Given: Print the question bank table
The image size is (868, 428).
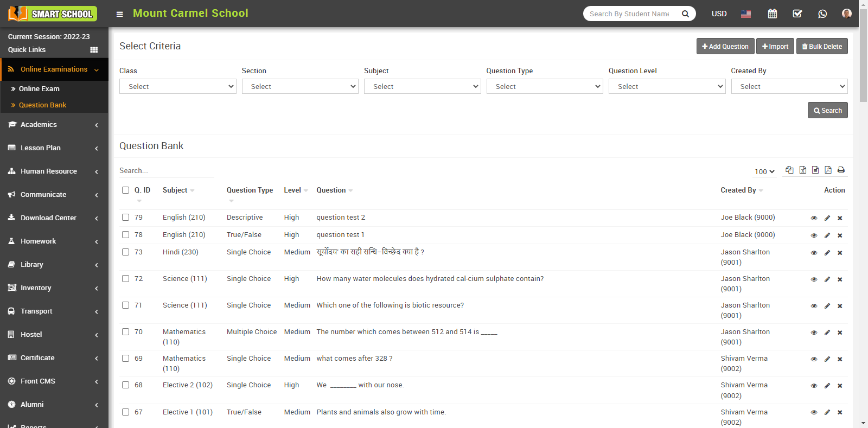Looking at the screenshot, I should click(x=841, y=170).
